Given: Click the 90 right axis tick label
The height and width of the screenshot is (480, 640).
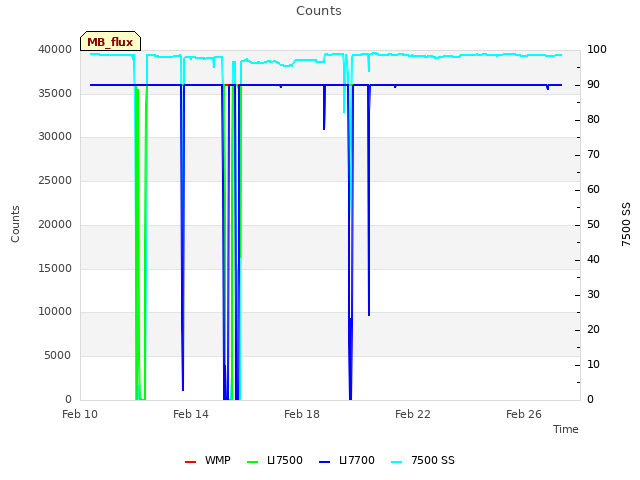Looking at the screenshot, I should click(593, 84).
